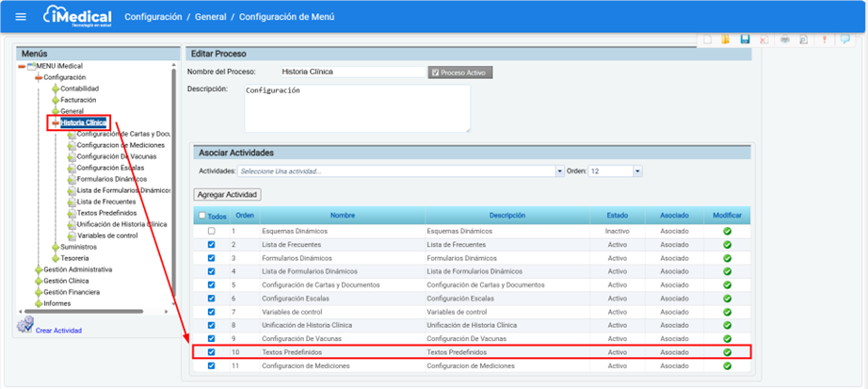Click the open folder icon
868x389 pixels.
(725, 40)
